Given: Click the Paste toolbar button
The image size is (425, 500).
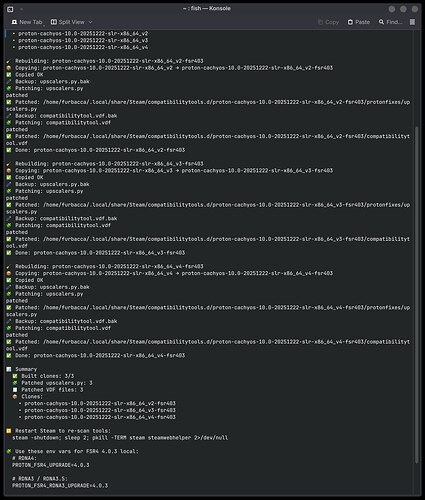Looking at the screenshot, I should tap(359, 22).
